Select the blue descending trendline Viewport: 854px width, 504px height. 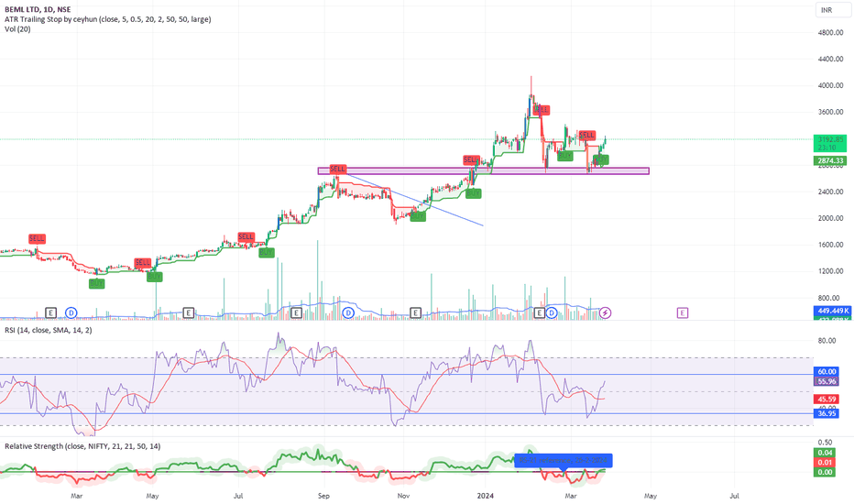(415, 200)
